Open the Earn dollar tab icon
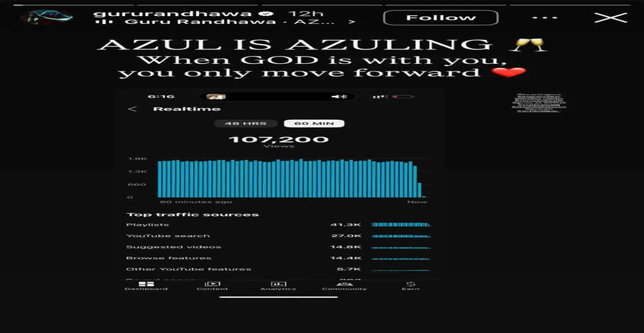This screenshot has height=333, width=644. [410, 284]
